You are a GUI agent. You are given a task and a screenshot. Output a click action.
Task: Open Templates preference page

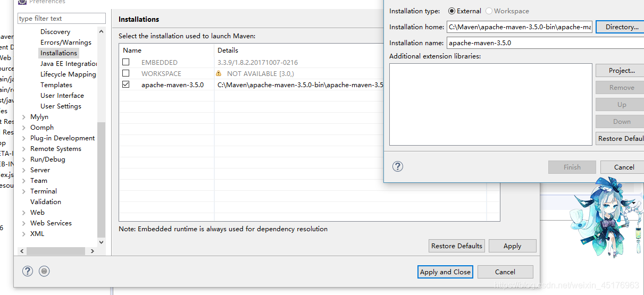(x=56, y=85)
